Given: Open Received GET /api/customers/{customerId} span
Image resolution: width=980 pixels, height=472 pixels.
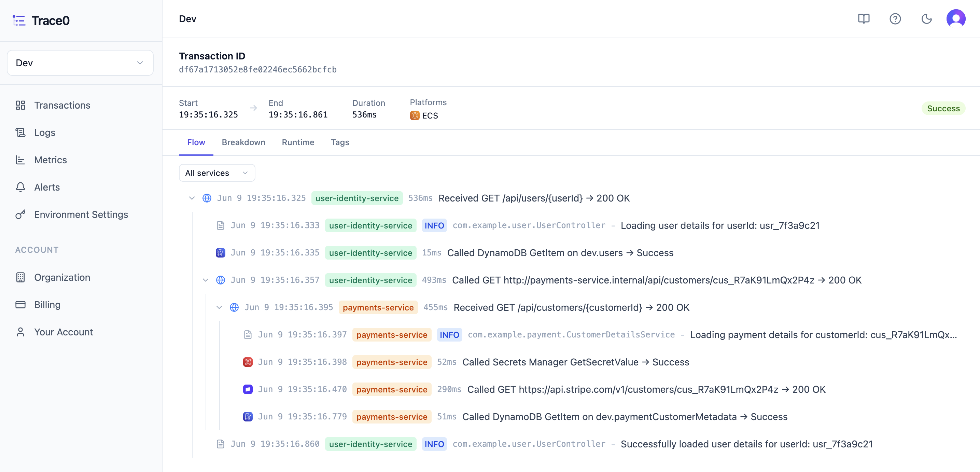Looking at the screenshot, I should (571, 308).
